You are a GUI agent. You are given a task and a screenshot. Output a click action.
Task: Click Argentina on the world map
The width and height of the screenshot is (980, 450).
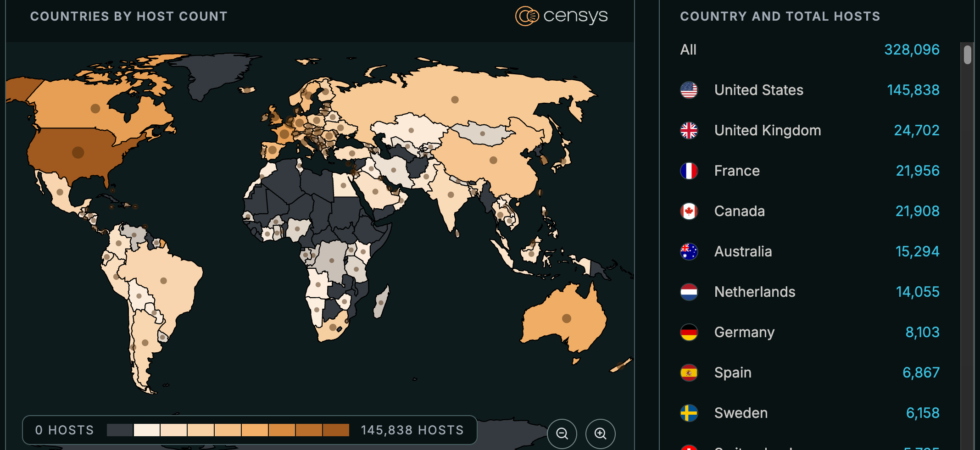[145, 342]
